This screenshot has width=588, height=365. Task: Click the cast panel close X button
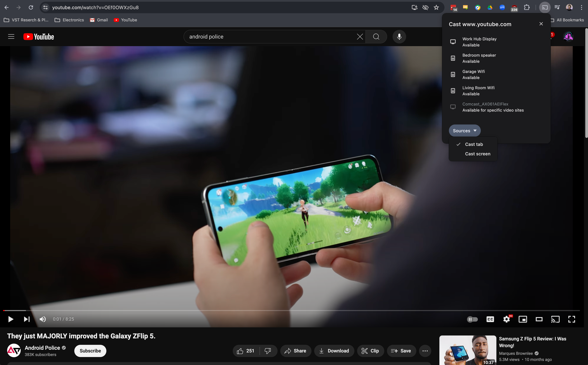tap(541, 24)
